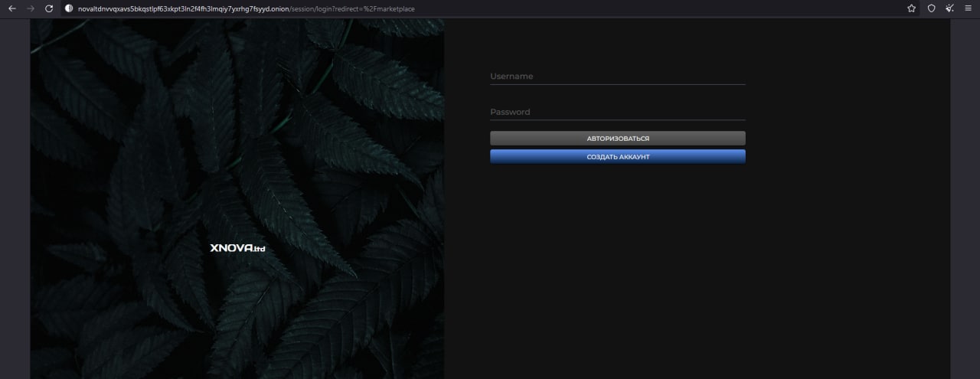This screenshot has height=379, width=980.
Task: Focus the Username input field
Action: click(617, 77)
